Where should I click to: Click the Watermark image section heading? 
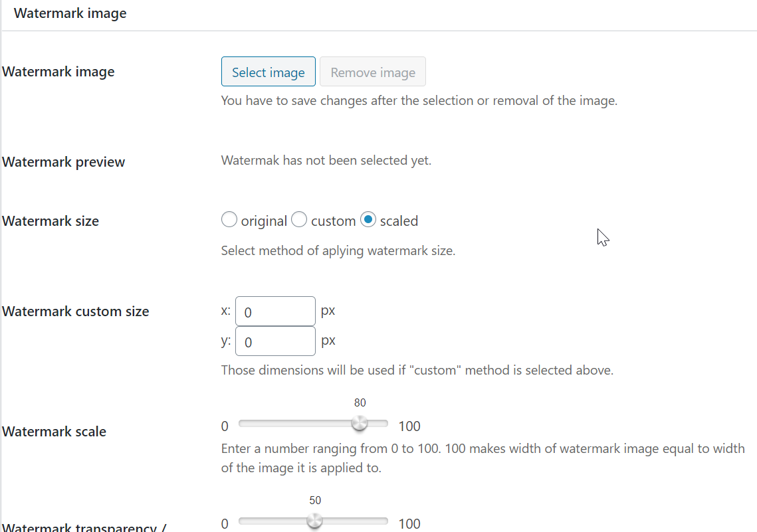coord(70,13)
